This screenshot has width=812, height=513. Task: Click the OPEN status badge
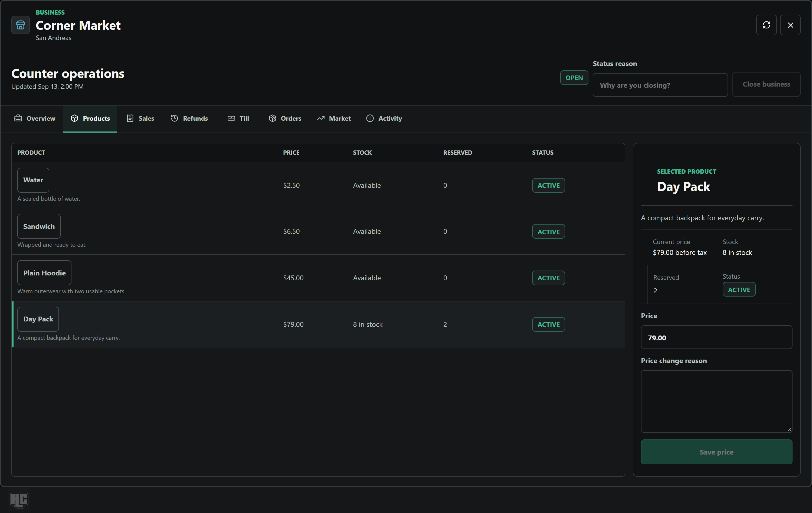coord(574,78)
